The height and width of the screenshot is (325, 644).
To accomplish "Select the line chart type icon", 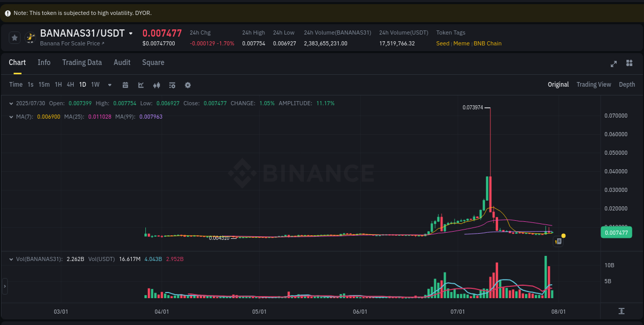I will tap(141, 85).
